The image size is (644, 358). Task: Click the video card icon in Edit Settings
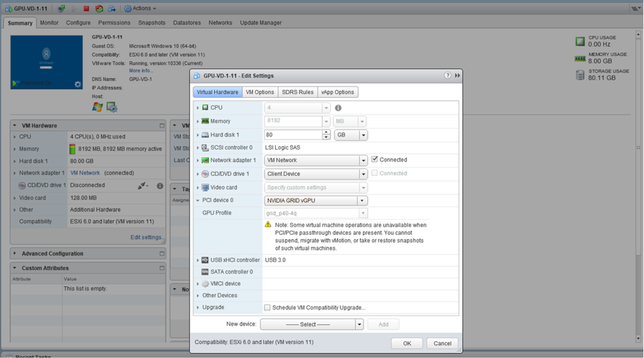point(205,187)
